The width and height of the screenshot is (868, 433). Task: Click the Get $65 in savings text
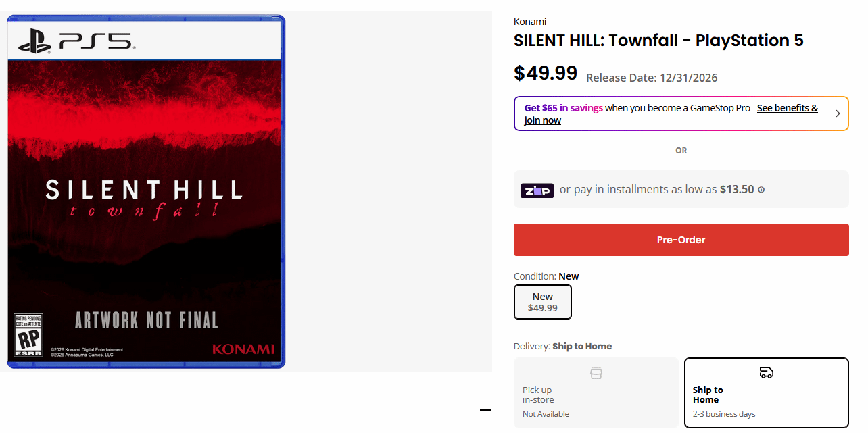(x=563, y=108)
